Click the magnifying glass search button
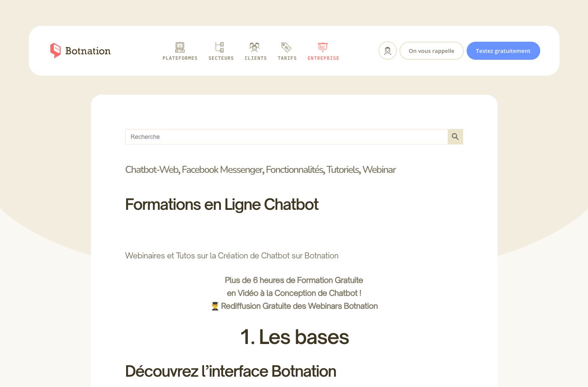The width and height of the screenshot is (588, 387). coord(455,137)
